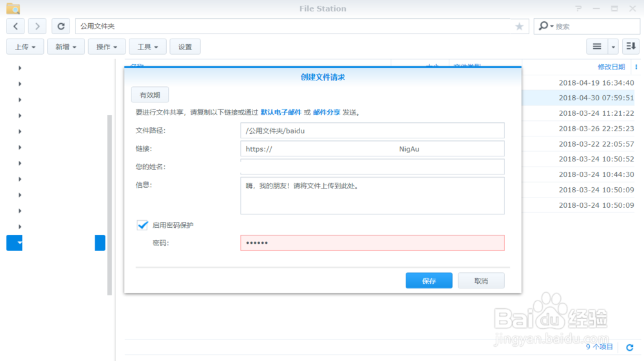The width and height of the screenshot is (644, 361).
Task: Switch to list view mode icon
Action: (x=597, y=47)
